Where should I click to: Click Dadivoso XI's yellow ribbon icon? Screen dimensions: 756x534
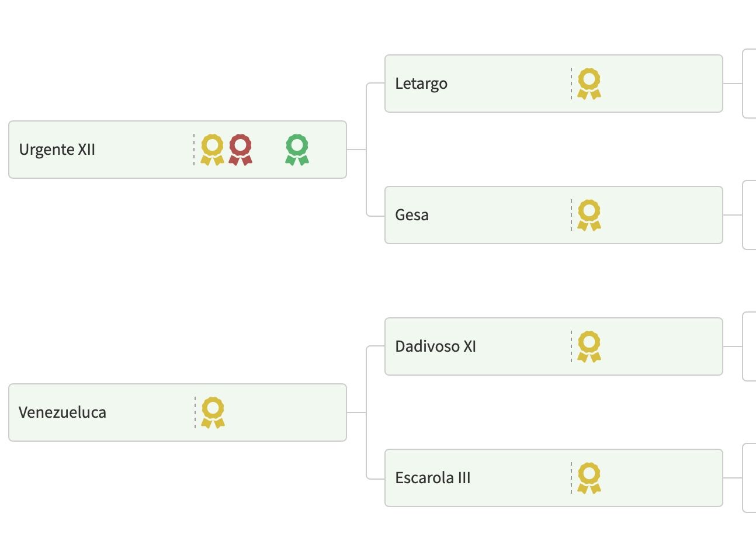point(589,346)
